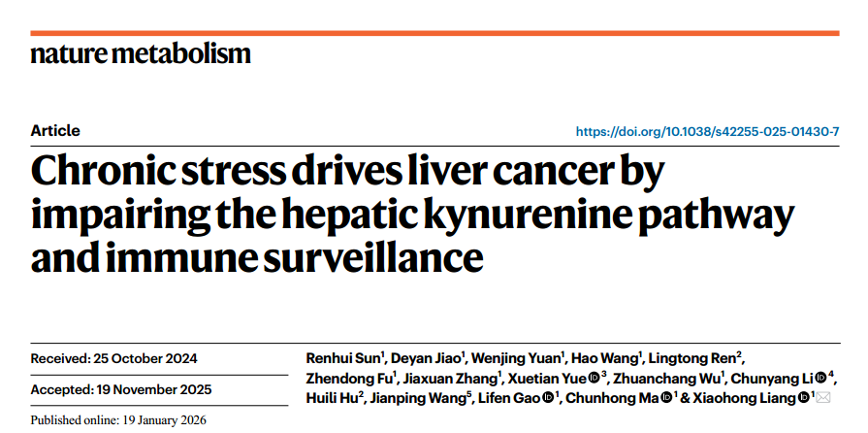Click the corresponding author envelope icon
Image resolution: width=868 pixels, height=433 pixels.
pyautogui.click(x=824, y=398)
